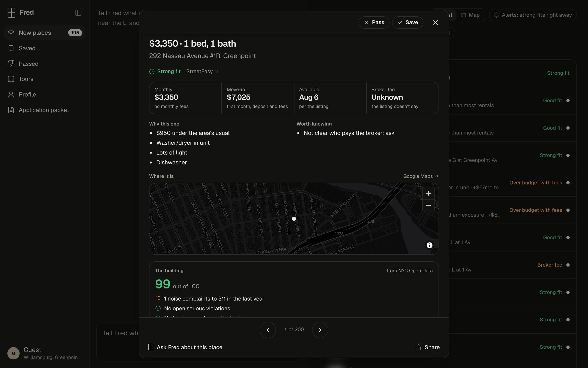Switch to Map view tab
This screenshot has width=588, height=368.
[470, 15]
